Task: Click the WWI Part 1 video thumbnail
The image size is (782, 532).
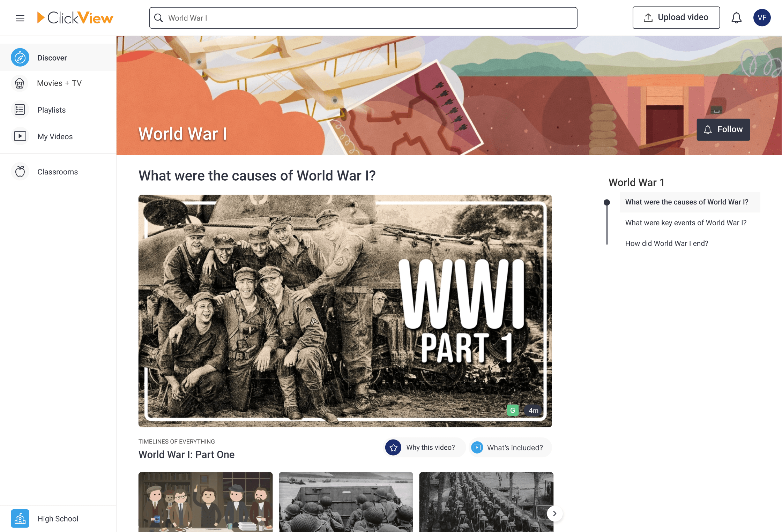Action: click(345, 311)
